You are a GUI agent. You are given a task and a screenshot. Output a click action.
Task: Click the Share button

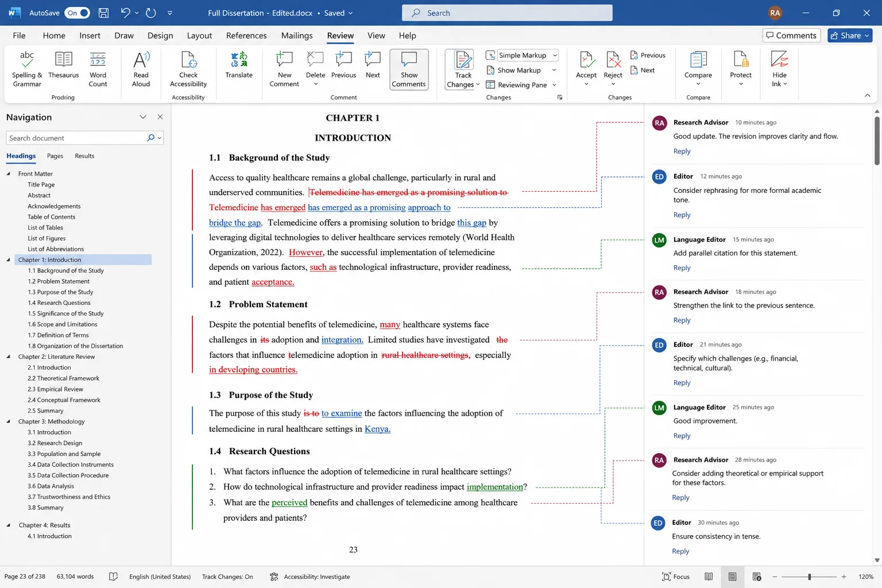click(850, 36)
